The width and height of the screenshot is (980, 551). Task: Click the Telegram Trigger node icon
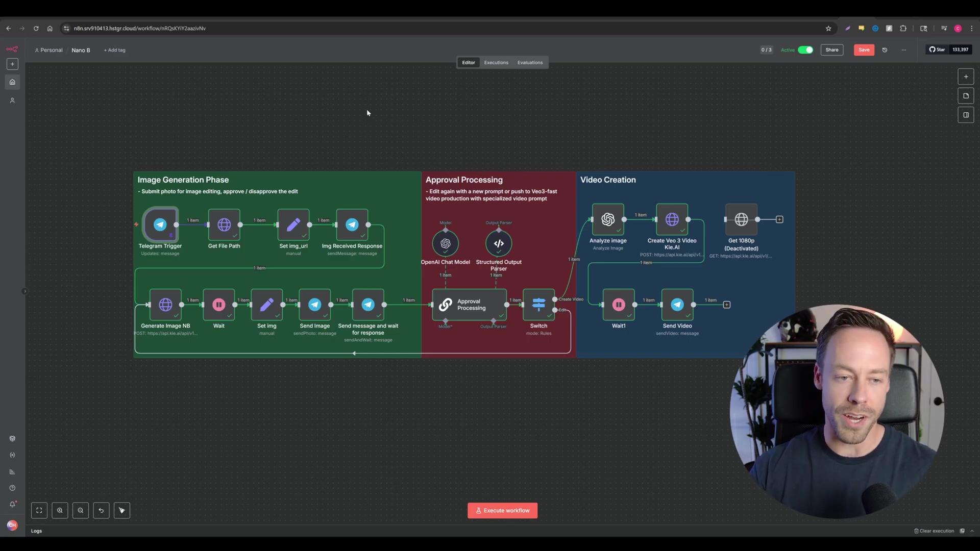pos(160,224)
